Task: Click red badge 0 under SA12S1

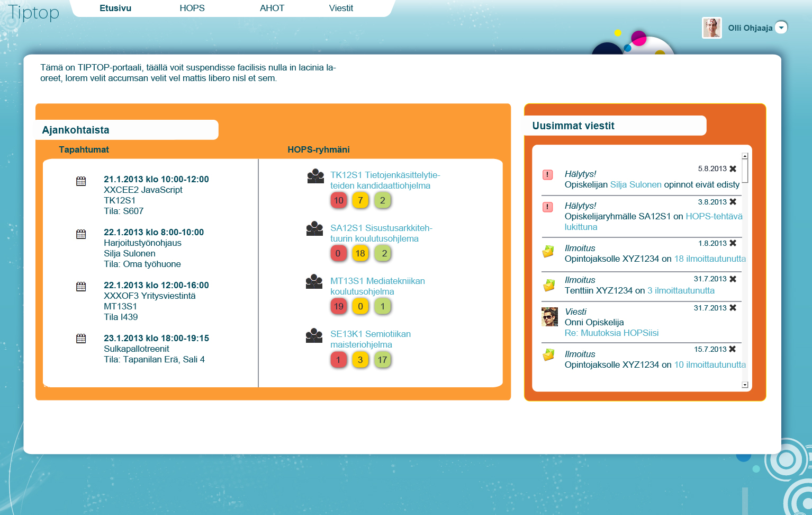Action: click(x=338, y=253)
